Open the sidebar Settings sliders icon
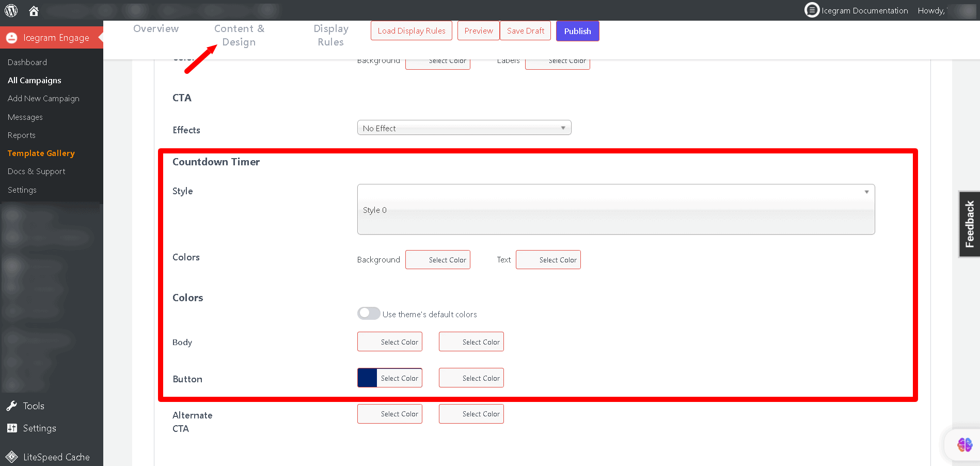The image size is (980, 466). click(x=12, y=428)
